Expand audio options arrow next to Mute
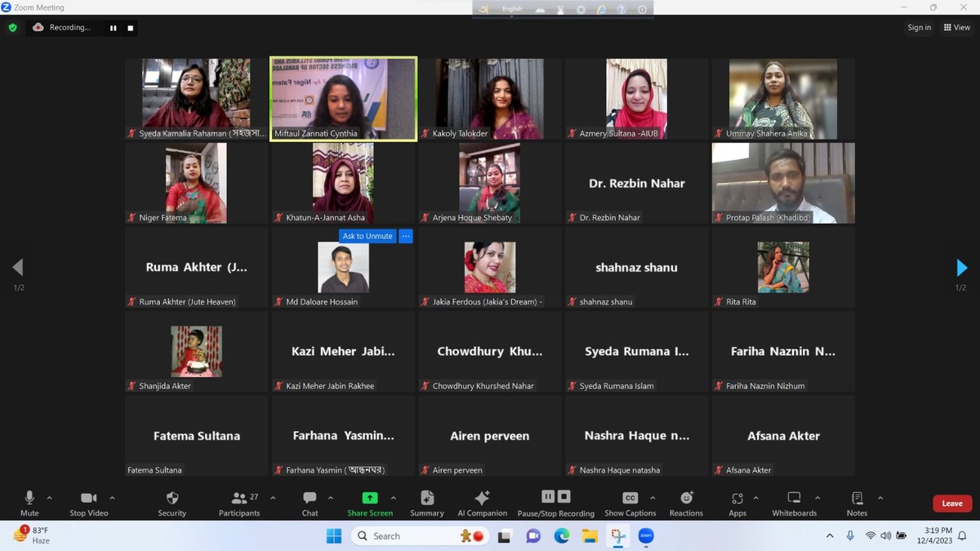 (x=50, y=498)
